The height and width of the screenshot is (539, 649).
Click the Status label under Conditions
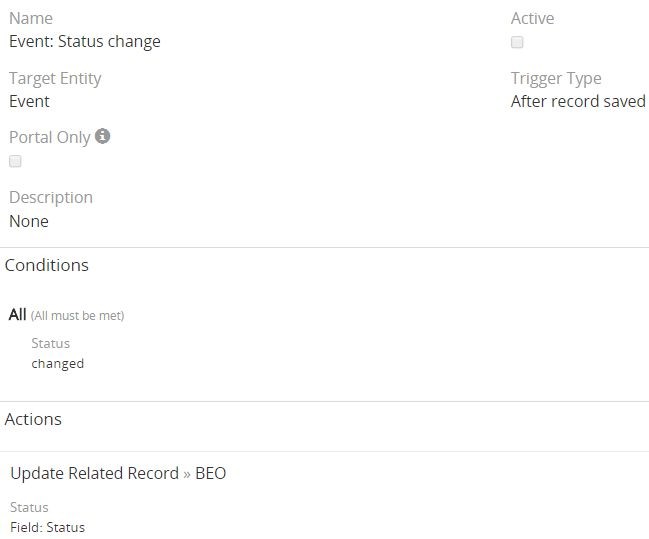(50, 344)
